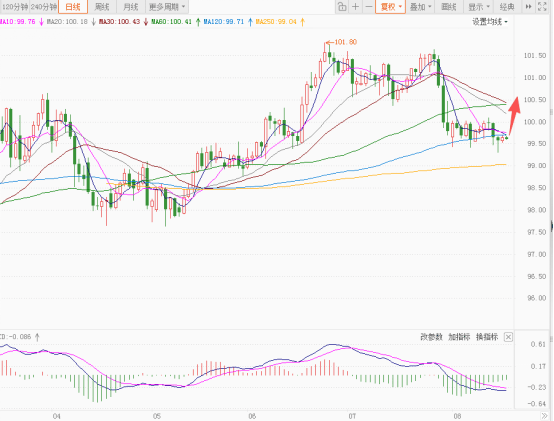Select the 月线 monthly tab
Image resolution: width=554 pixels, height=421 pixels.
click(x=131, y=7)
